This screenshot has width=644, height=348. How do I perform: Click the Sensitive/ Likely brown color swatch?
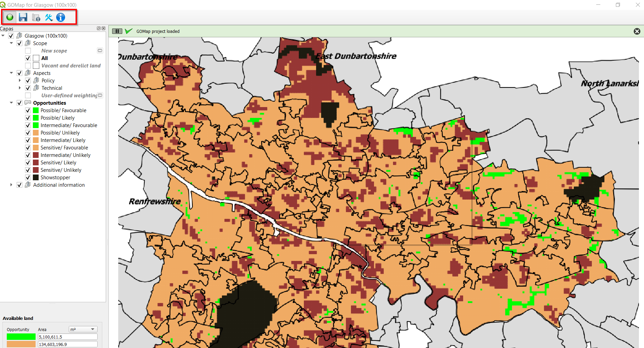pyautogui.click(x=36, y=163)
